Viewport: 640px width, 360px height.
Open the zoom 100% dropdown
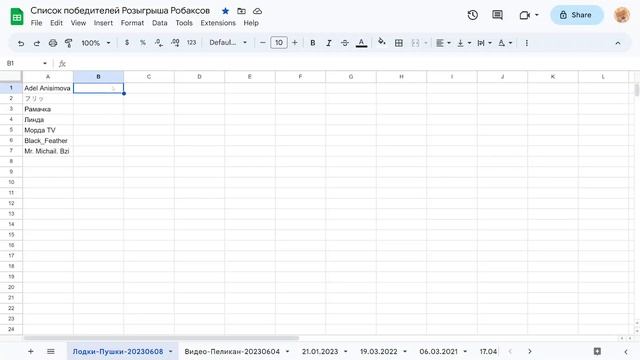pyautogui.click(x=96, y=43)
